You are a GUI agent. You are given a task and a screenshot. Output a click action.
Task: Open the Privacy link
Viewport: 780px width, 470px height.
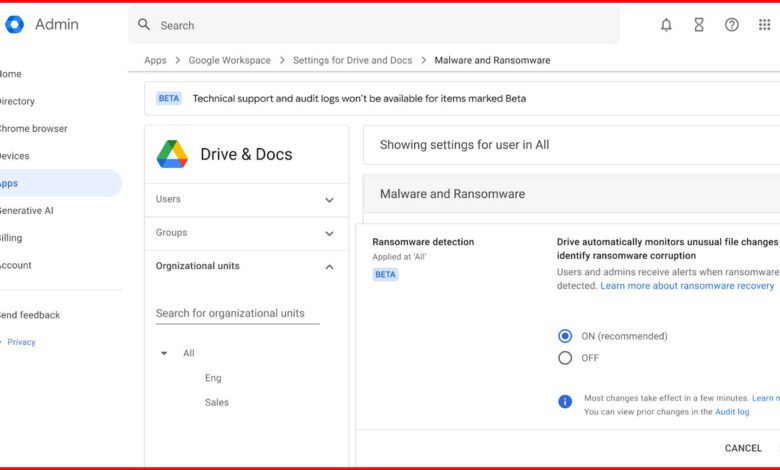tap(21, 342)
